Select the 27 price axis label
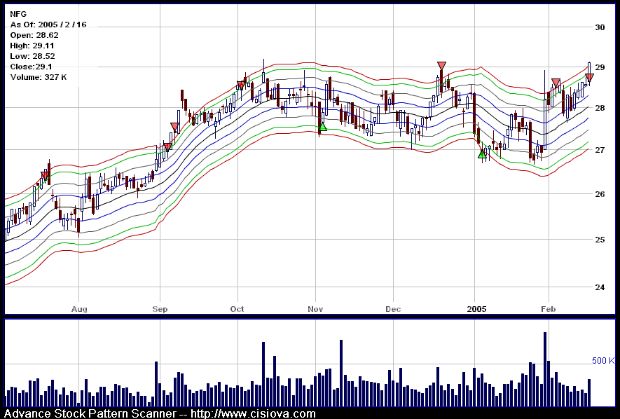The height and width of the screenshot is (419, 620). (600, 150)
